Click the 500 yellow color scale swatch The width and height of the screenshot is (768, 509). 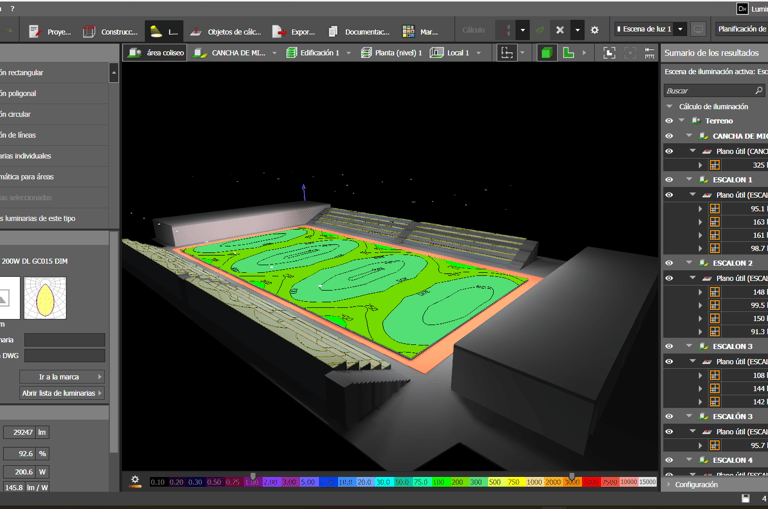tap(495, 482)
